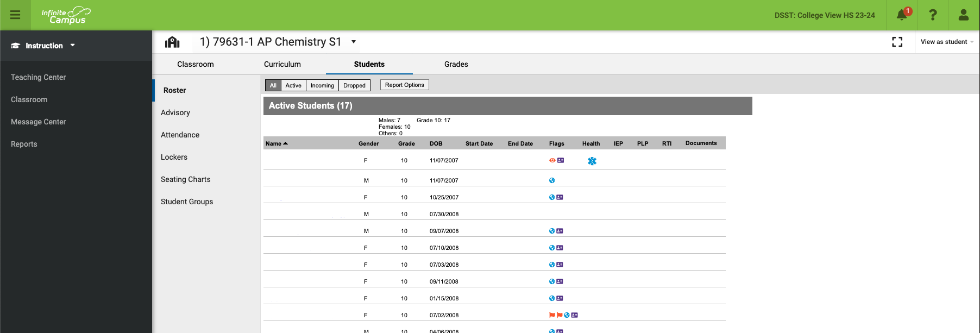The height and width of the screenshot is (333, 980).
Task: Open the Message Center link
Action: coord(38,122)
